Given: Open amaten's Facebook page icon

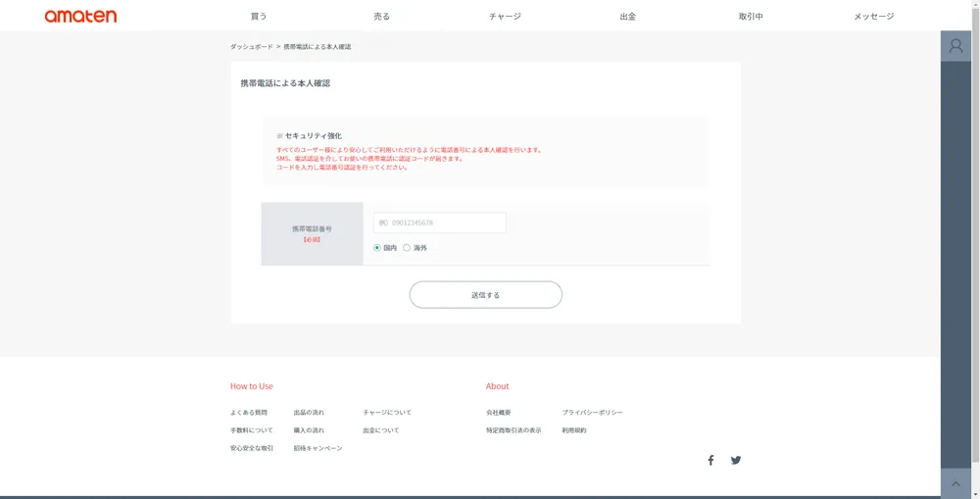Looking at the screenshot, I should [x=710, y=460].
